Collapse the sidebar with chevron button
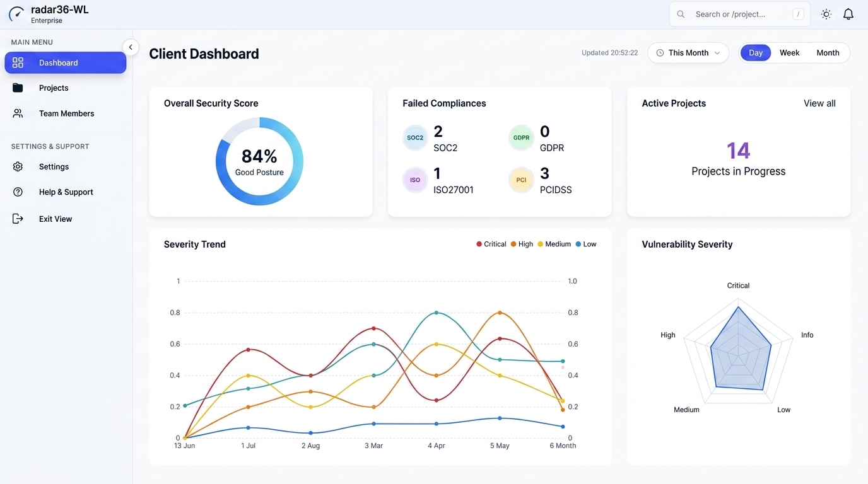868x484 pixels. [131, 47]
